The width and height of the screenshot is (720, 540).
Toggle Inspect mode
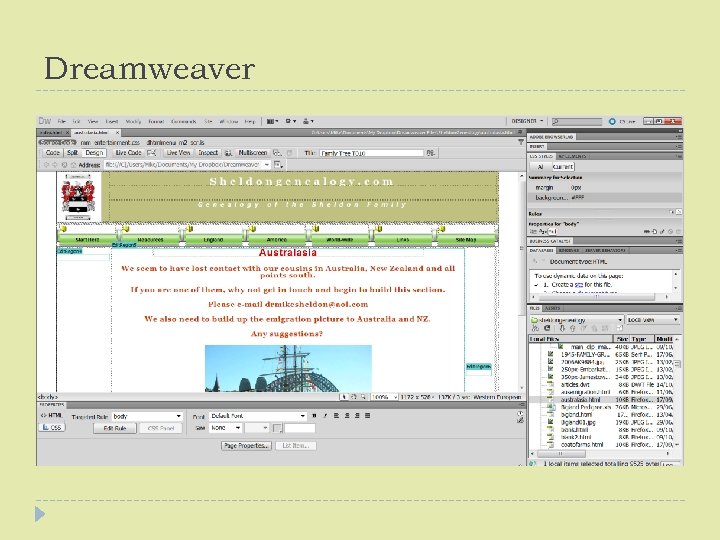[208, 152]
